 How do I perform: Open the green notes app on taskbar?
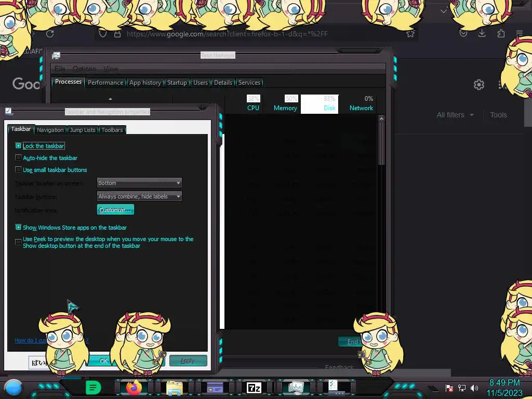pos(94,388)
